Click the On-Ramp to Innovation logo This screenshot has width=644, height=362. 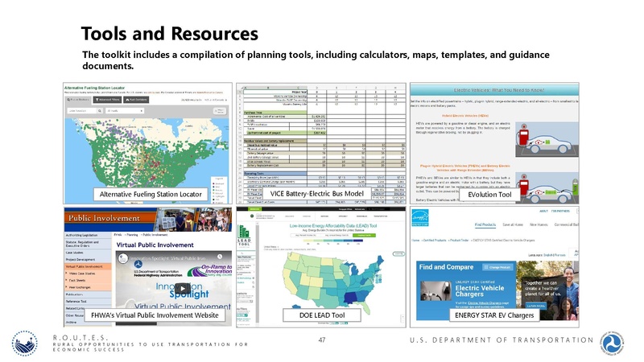(210, 271)
